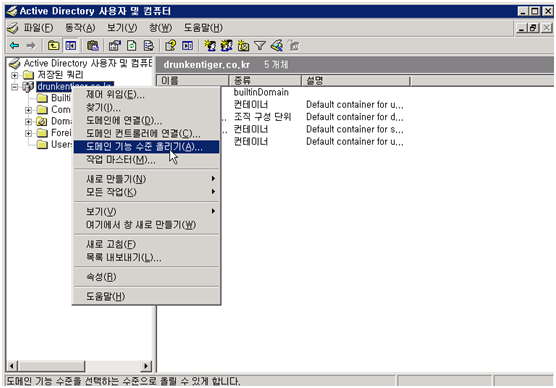Click the Refresh toolbar icon
This screenshot has width=556, height=388.
[x=132, y=46]
